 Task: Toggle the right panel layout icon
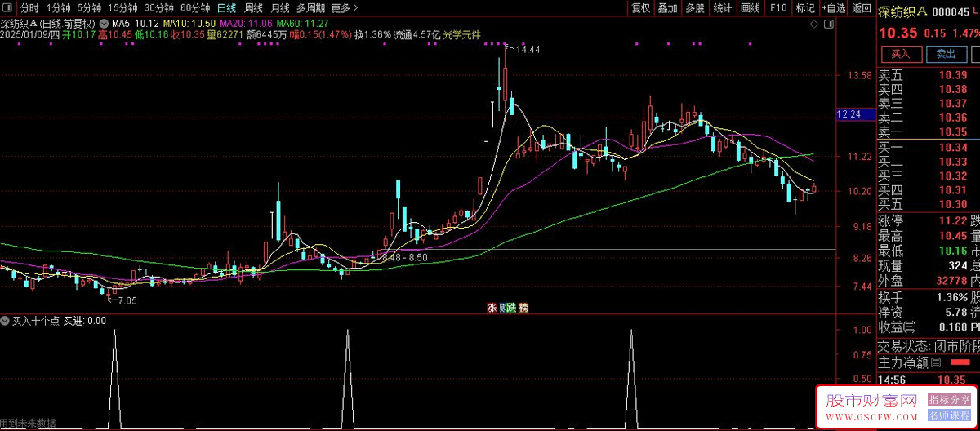(x=828, y=25)
